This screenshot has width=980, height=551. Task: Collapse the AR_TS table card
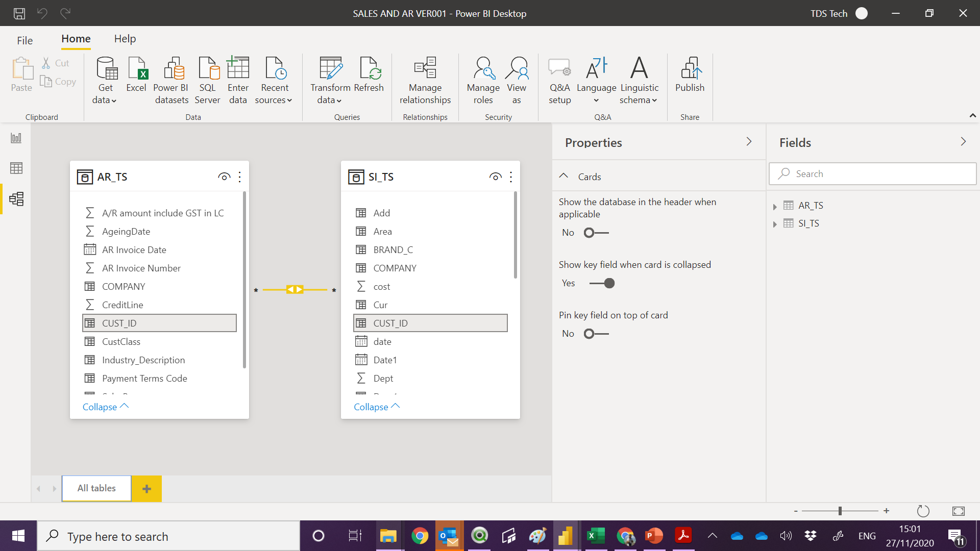pos(106,407)
